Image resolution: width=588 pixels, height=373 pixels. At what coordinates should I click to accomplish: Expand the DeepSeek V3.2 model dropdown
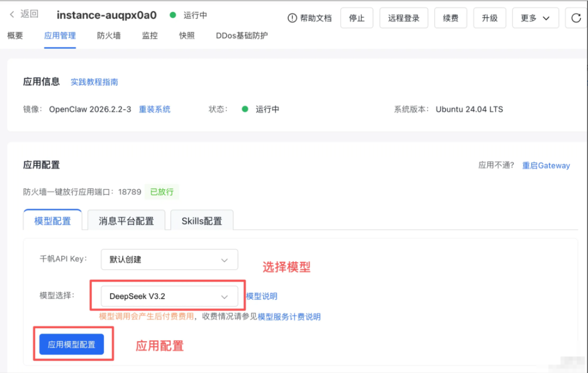170,296
